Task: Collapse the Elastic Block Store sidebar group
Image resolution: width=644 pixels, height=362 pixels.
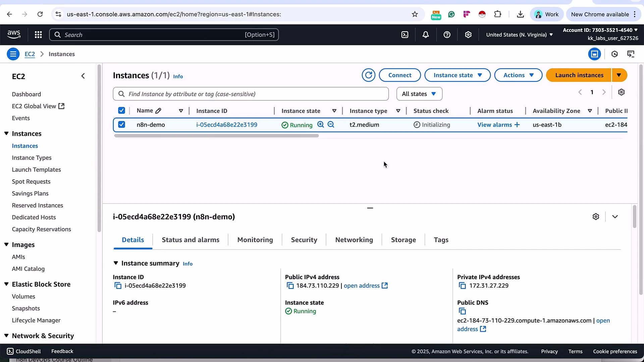Action: pyautogui.click(x=6, y=284)
